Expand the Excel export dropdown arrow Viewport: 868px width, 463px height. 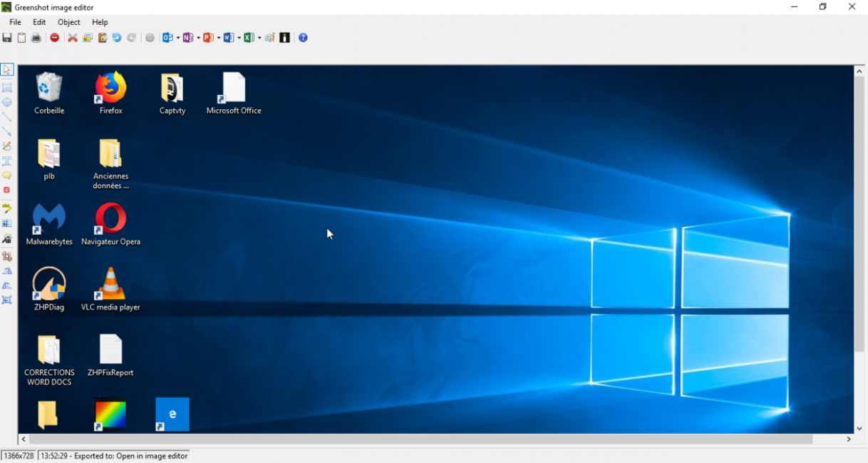(259, 38)
